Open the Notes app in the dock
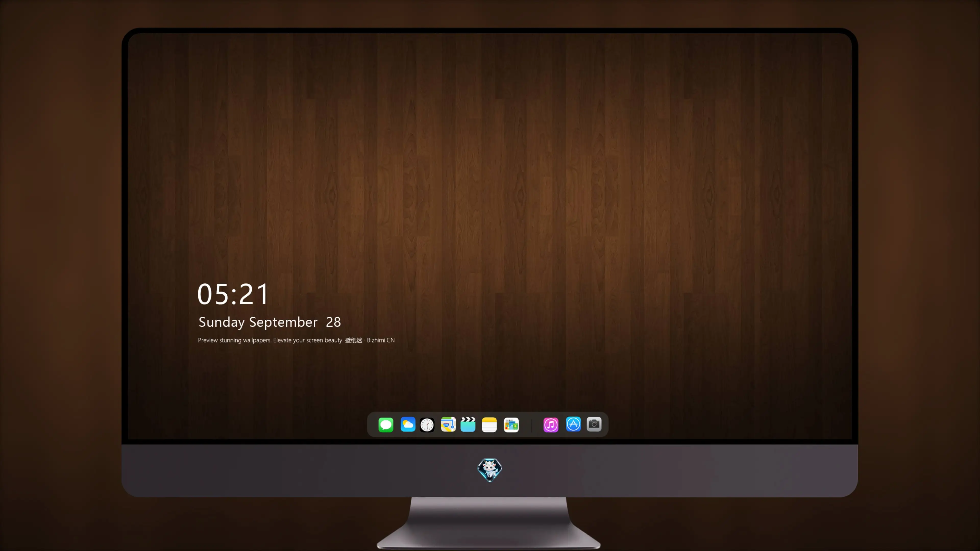This screenshot has width=980, height=551. coord(489,424)
